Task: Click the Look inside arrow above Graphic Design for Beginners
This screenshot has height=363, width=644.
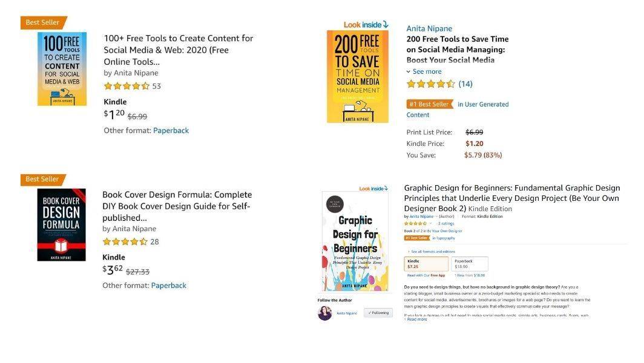Action: (386, 189)
